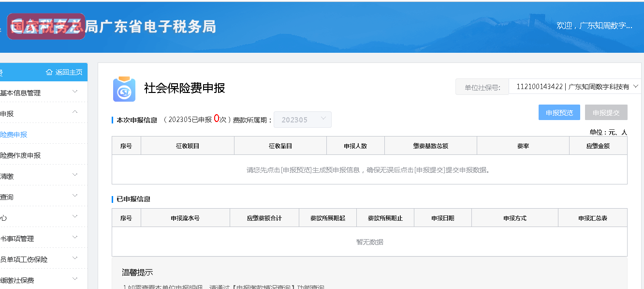This screenshot has width=644, height=289.
Task: Open the 单位社保号 selection dropdown
Action: tap(575, 87)
